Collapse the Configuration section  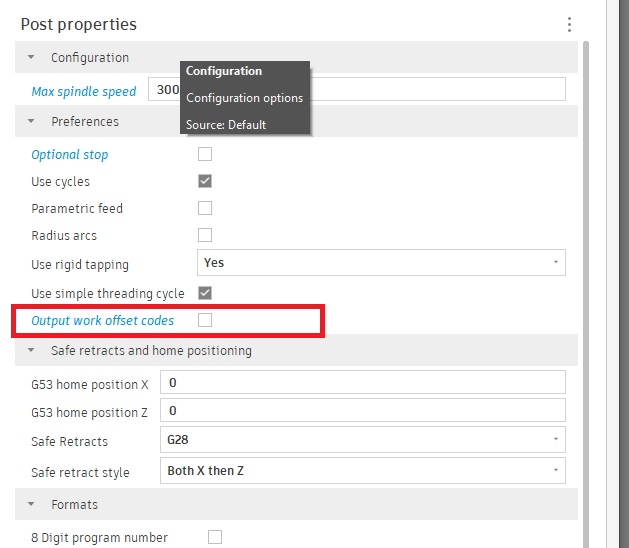click(x=31, y=58)
